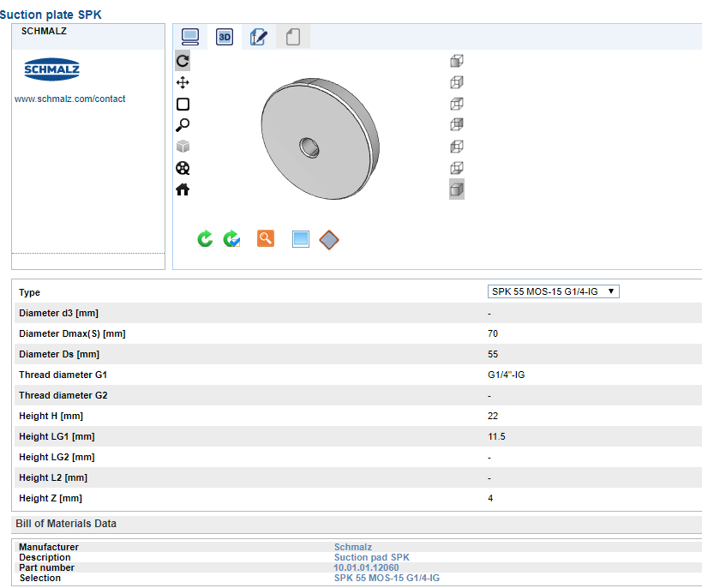Click the Schmalz manufacturer value link
Image resolution: width=702 pixels, height=588 pixels.
coord(353,547)
